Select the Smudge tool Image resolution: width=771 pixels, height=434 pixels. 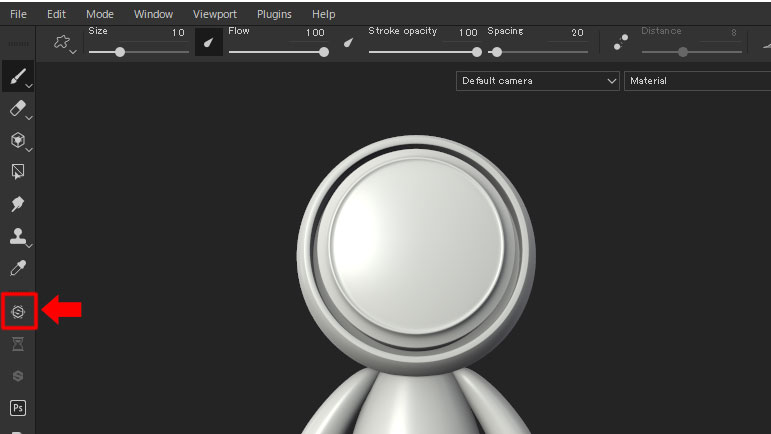coord(18,203)
